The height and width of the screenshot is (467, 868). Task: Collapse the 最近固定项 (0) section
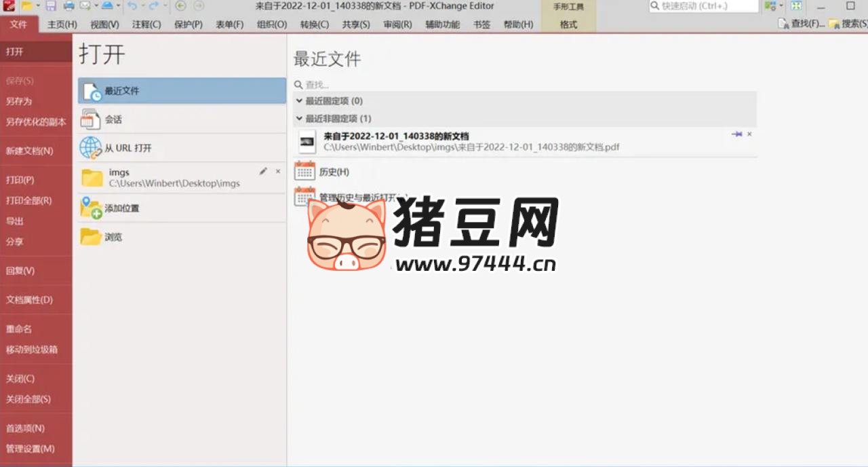(x=298, y=101)
